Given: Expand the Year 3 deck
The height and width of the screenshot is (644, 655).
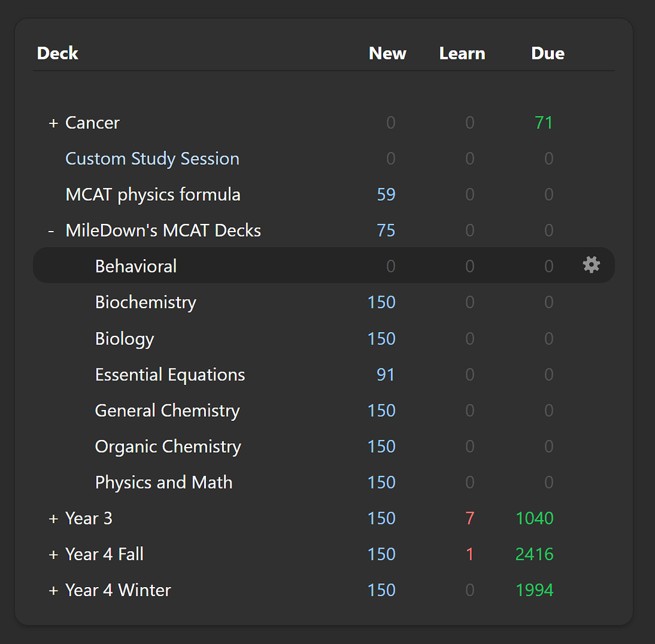Looking at the screenshot, I should coord(53,519).
